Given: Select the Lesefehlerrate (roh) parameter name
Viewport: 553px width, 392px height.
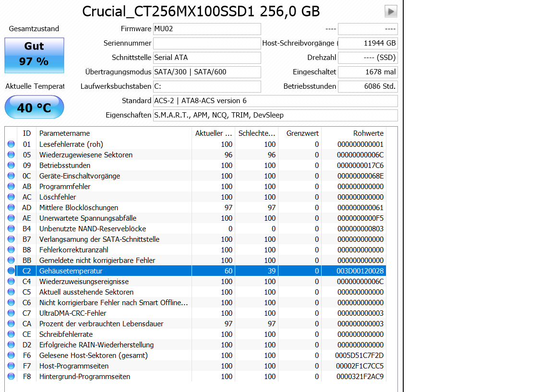Looking at the screenshot, I should (x=71, y=144).
